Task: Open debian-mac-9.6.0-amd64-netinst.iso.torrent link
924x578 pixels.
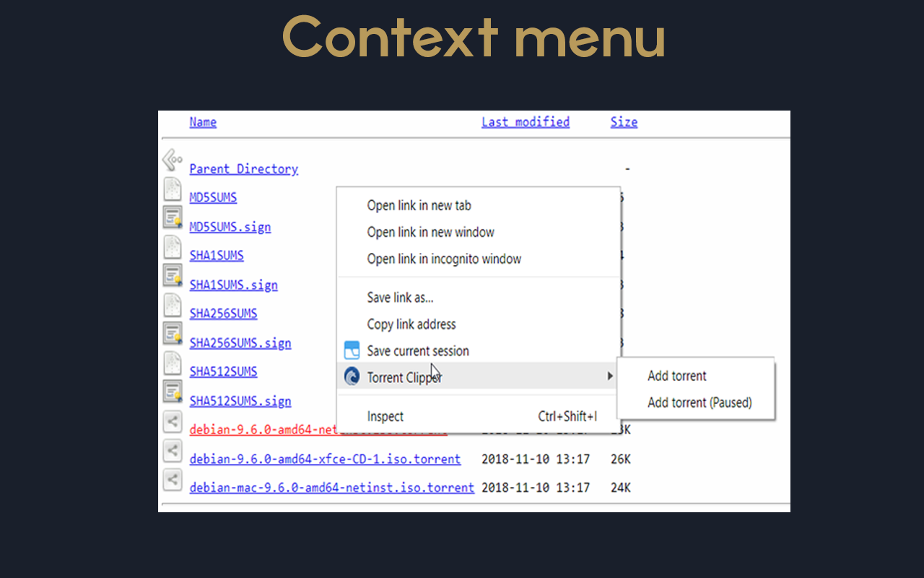Action: 331,488
